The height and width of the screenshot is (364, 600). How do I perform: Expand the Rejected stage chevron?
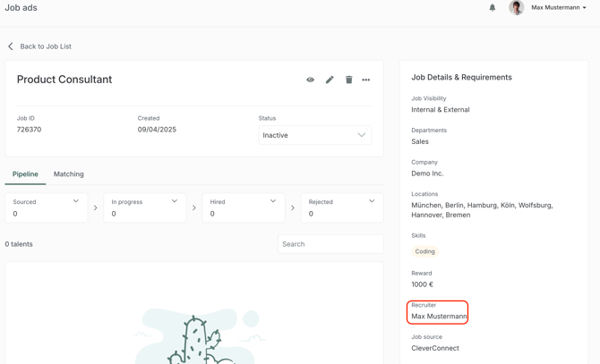pyautogui.click(x=372, y=201)
